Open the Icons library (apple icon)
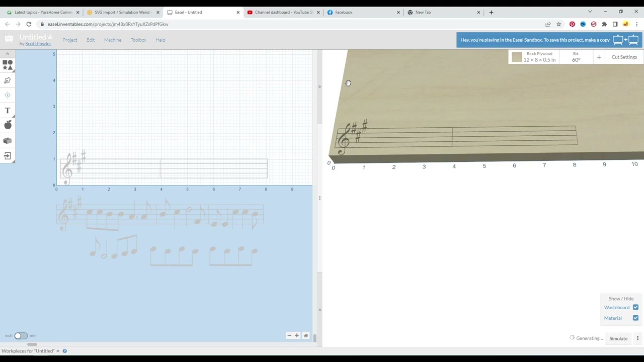 click(8, 125)
